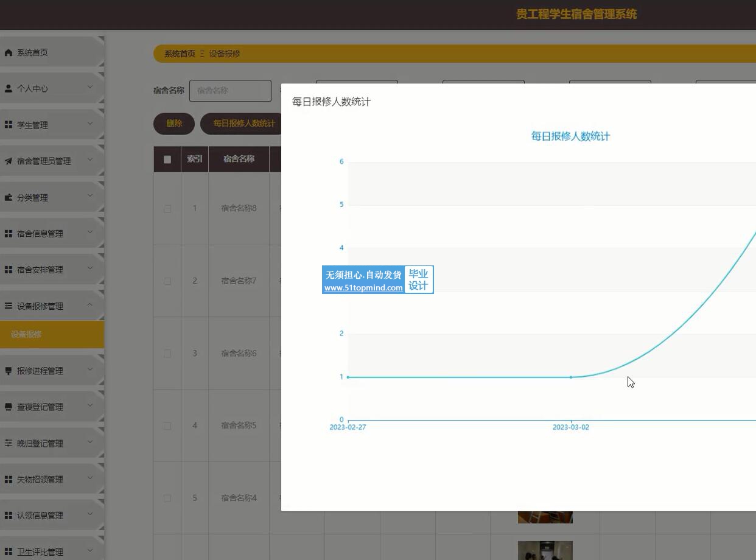Click 系统首页 in the breadcrumb
Viewport: 756px width, 560px height.
pos(180,54)
